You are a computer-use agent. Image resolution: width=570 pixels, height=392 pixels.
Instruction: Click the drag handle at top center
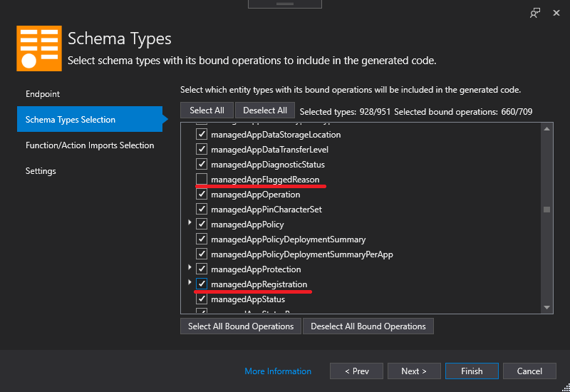285,4
